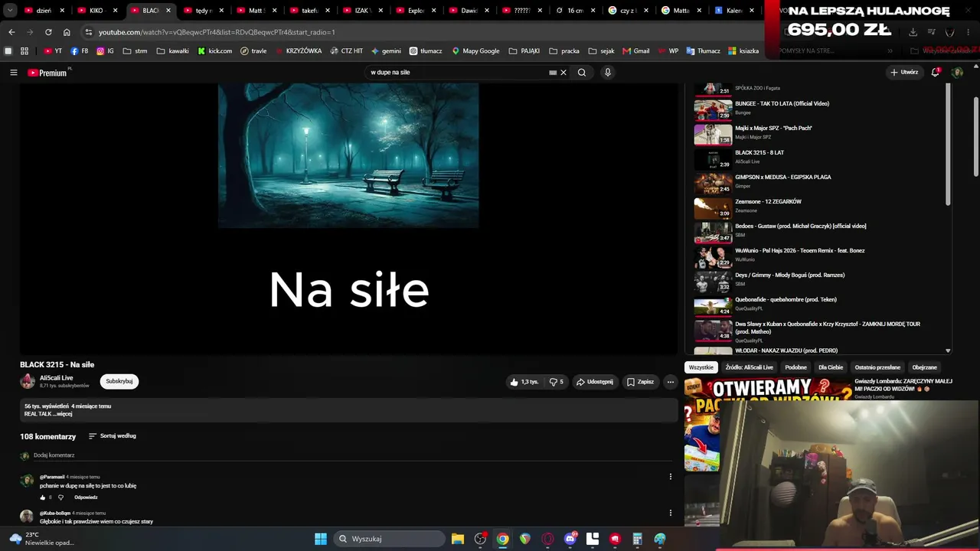Expand the kawałki bookmark folder

click(172, 51)
